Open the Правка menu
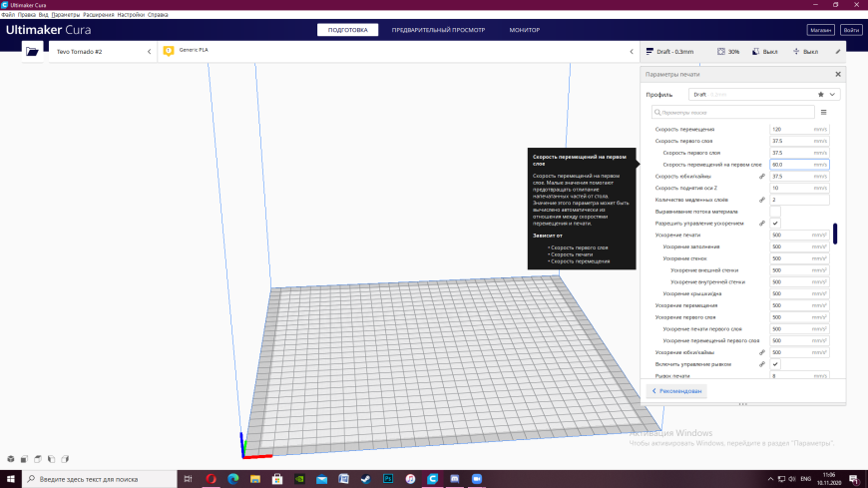This screenshot has width=868, height=488. click(x=27, y=14)
